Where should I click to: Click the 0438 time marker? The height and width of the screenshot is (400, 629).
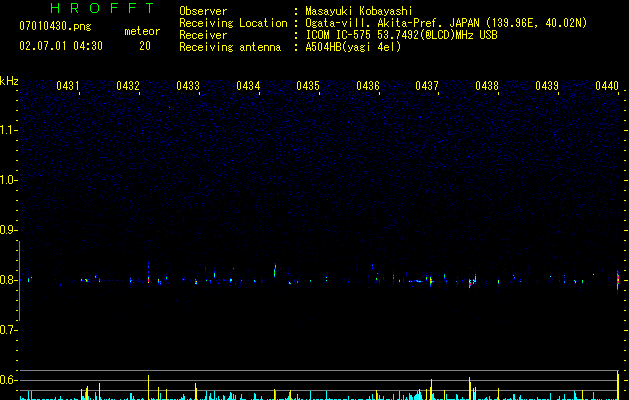point(487,86)
